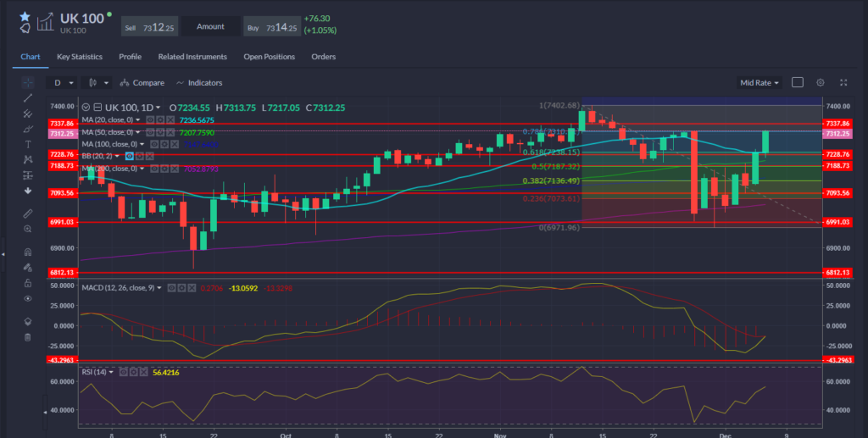Expand MA (20, close, 0) indicator menu
Viewport: 868px width, 438px height.
coord(138,120)
